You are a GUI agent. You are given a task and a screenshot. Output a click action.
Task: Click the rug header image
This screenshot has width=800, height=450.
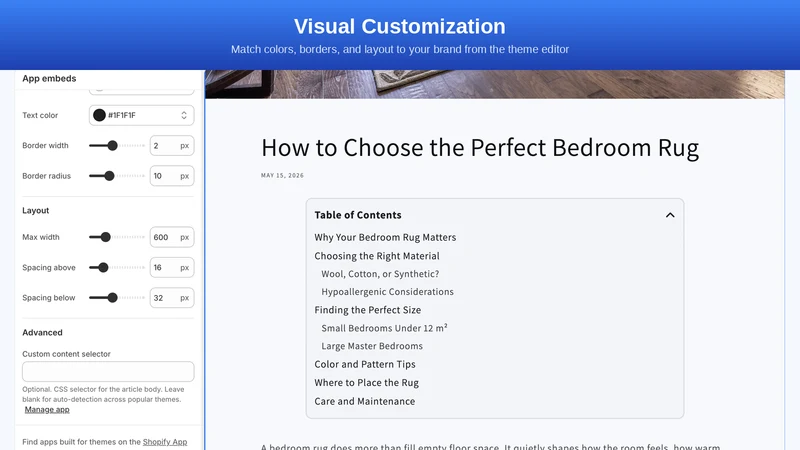pyautogui.click(x=494, y=84)
